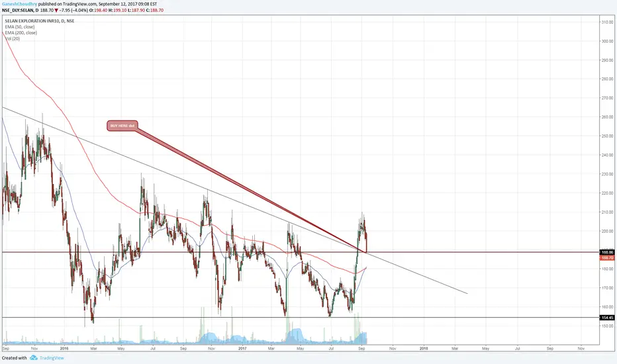Click the 230.00 price axis label
The height and width of the screenshot is (364, 617).
608,174
